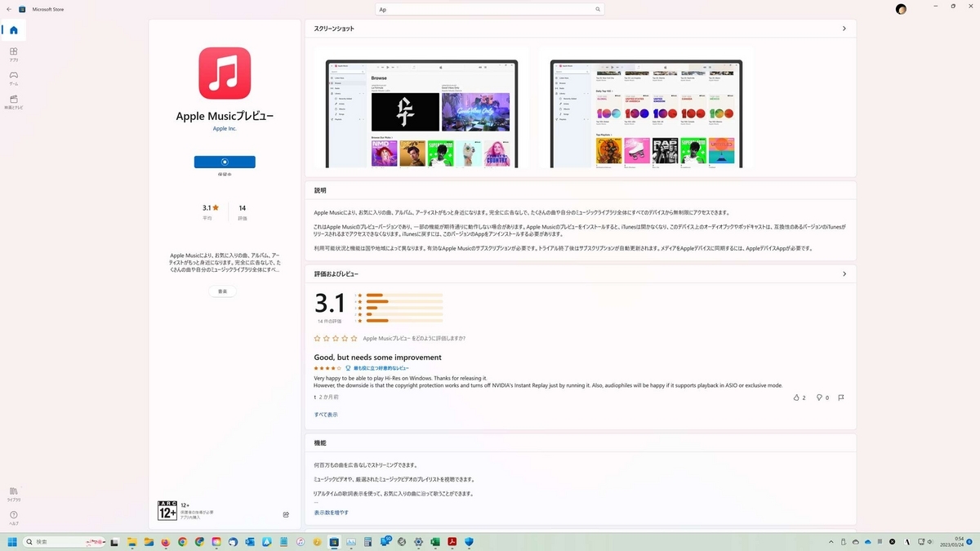980x551 pixels.
Task: Rate the app one star
Action: pos(317,338)
